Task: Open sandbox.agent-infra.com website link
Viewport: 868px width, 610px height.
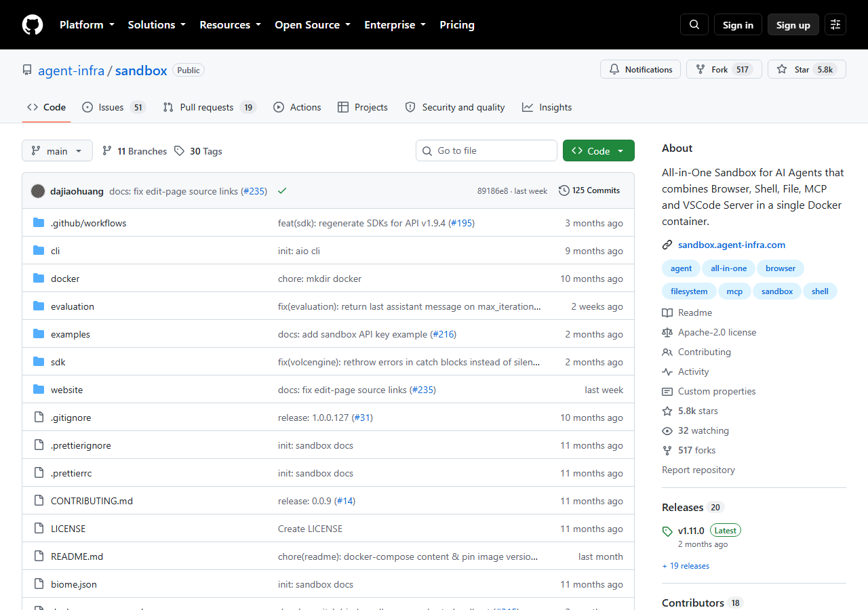Action: tap(732, 245)
